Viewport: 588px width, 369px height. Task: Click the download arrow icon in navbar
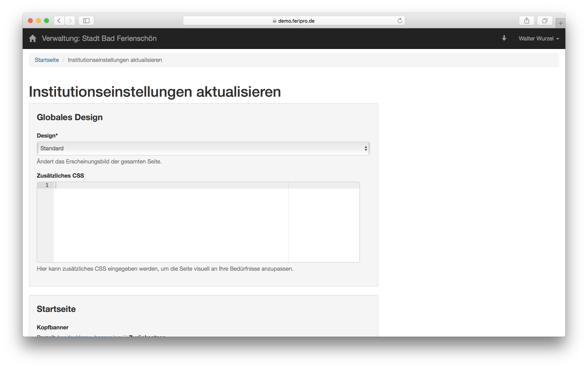[x=504, y=38]
